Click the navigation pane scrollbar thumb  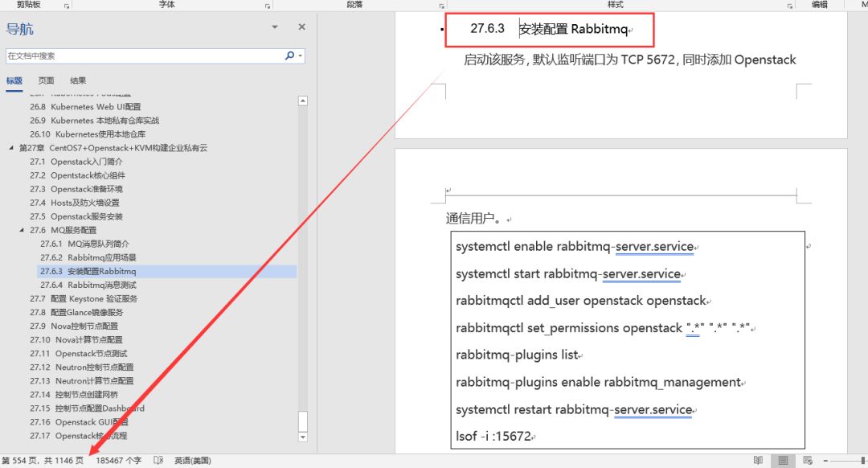303,421
